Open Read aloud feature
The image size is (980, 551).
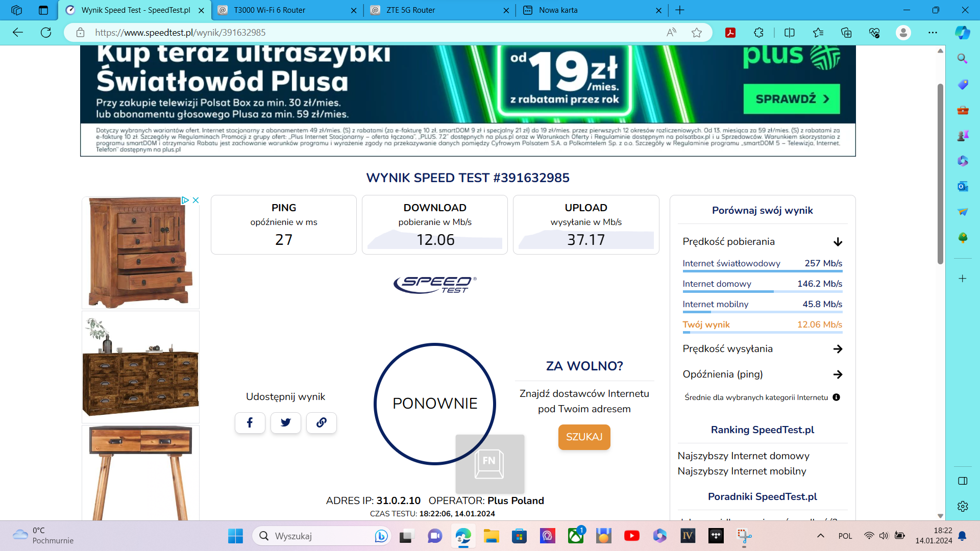[x=671, y=33]
